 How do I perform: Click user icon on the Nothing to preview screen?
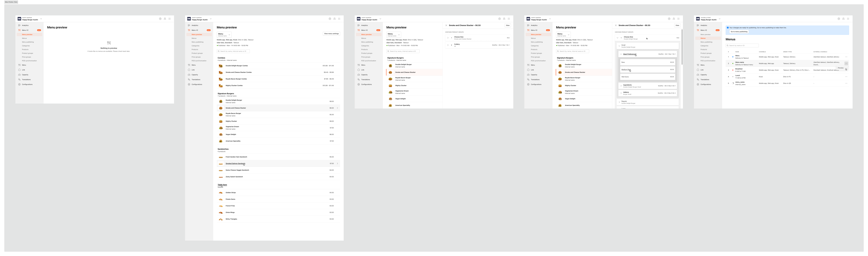[165, 19]
